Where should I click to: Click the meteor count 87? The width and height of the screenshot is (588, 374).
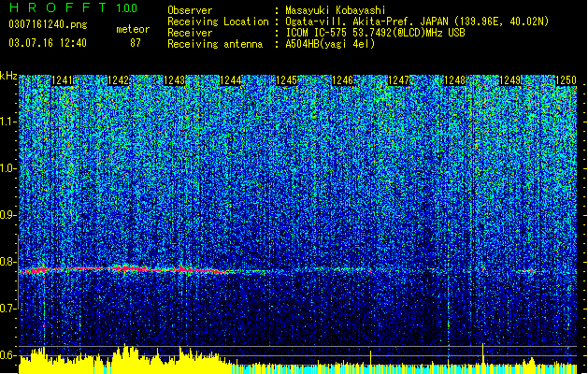tap(136, 43)
